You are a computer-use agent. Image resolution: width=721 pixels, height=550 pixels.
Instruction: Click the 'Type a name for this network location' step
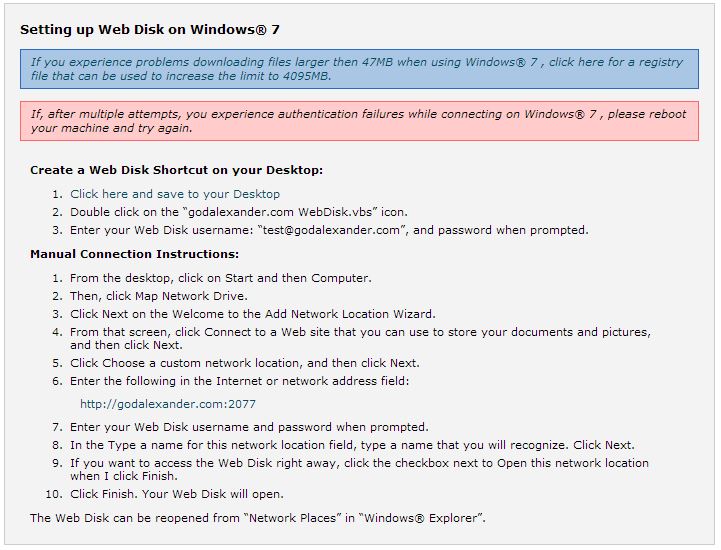352,445
